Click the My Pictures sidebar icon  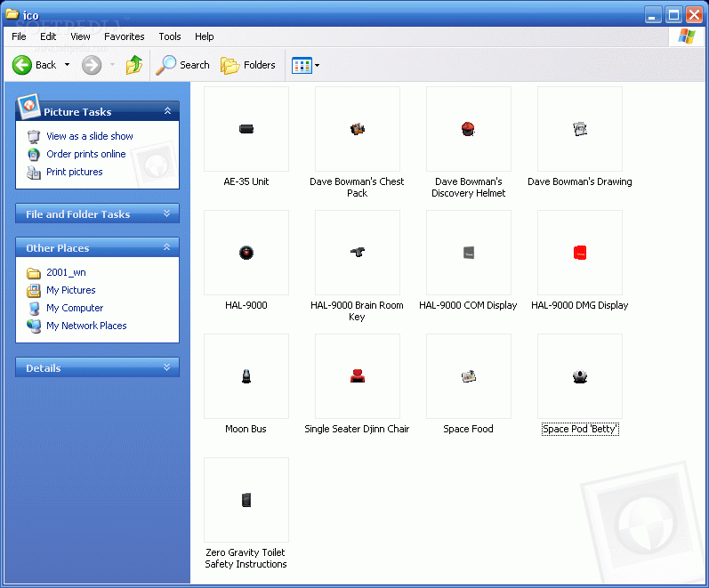(x=34, y=290)
